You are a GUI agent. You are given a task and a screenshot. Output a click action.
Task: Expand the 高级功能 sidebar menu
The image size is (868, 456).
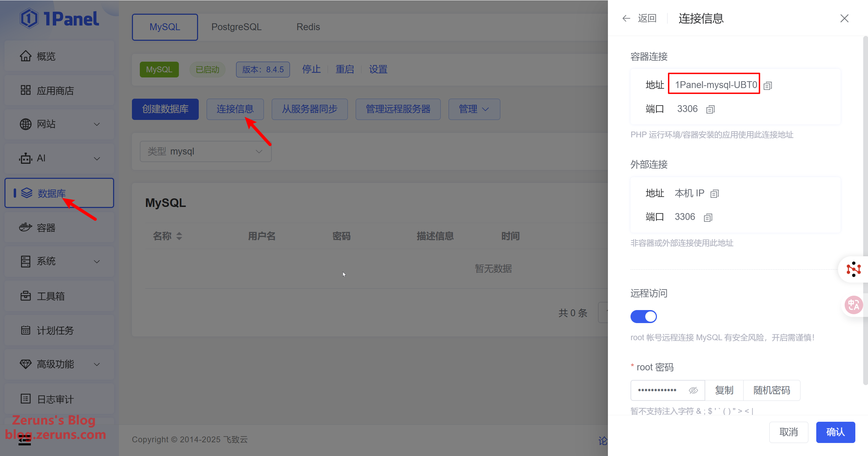(59, 364)
